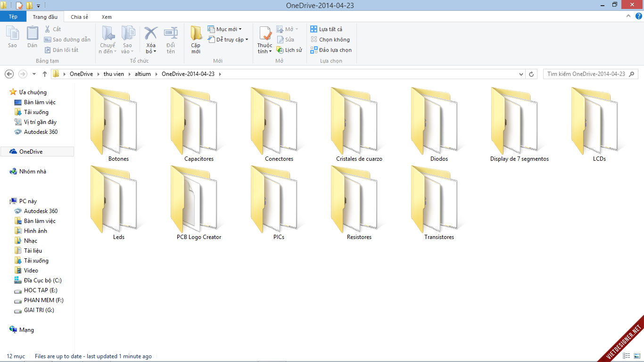Click the Cắt (Cut) scissors icon
Viewport: 644px width, 362px height.
pyautogui.click(x=48, y=29)
